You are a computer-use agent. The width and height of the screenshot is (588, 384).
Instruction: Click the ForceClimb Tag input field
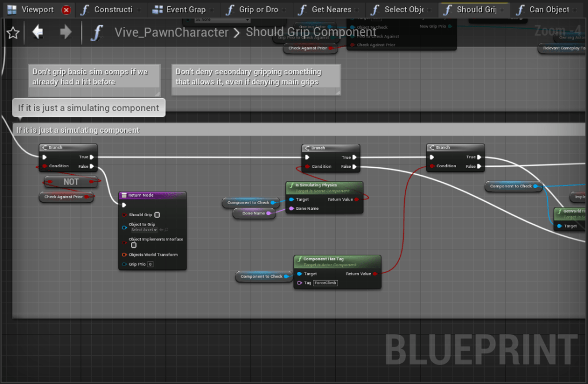tap(326, 283)
